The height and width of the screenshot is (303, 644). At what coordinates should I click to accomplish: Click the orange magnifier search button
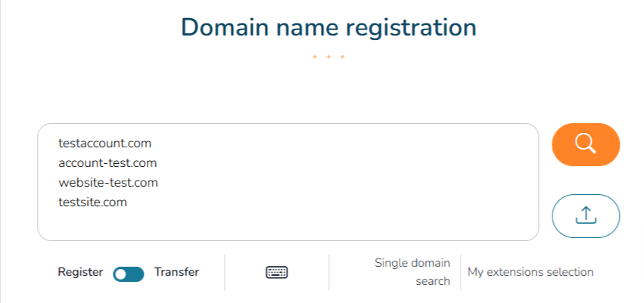coord(586,144)
